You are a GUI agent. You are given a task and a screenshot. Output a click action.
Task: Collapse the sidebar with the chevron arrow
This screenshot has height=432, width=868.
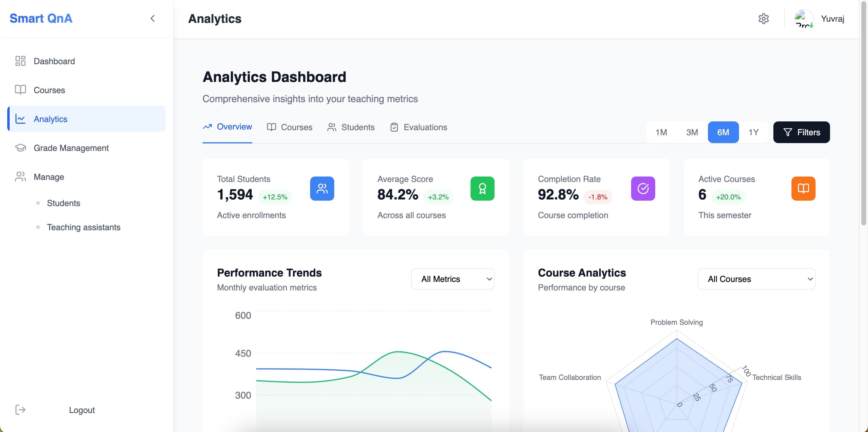pyautogui.click(x=153, y=18)
